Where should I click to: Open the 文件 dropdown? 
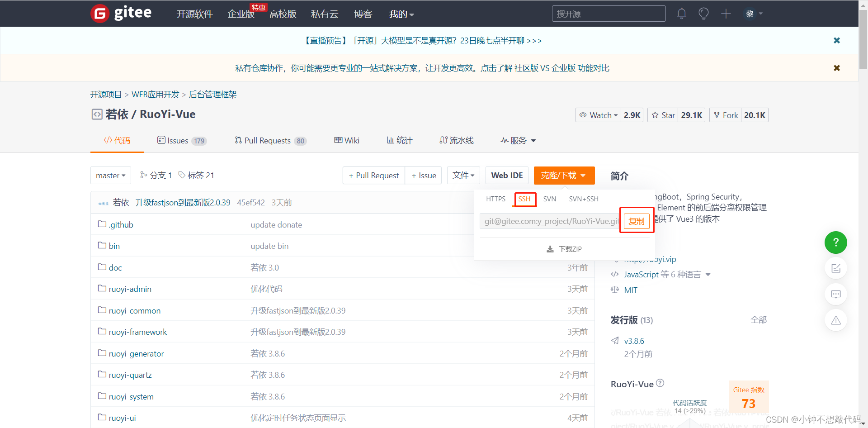(463, 175)
